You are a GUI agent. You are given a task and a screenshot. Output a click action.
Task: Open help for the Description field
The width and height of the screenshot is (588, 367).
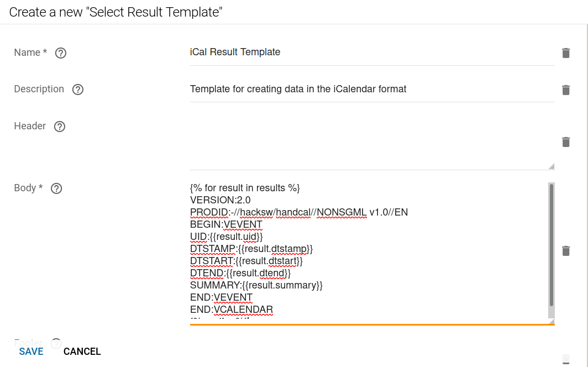pos(77,89)
